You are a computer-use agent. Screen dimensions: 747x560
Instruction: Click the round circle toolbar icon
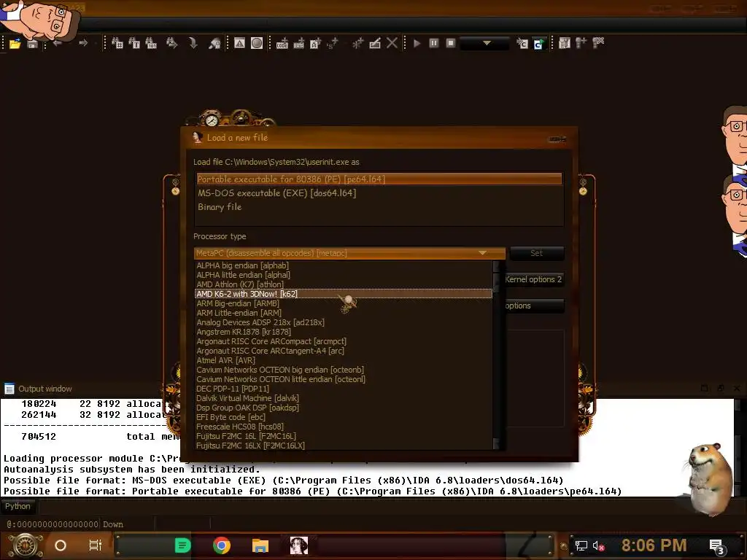click(x=257, y=43)
